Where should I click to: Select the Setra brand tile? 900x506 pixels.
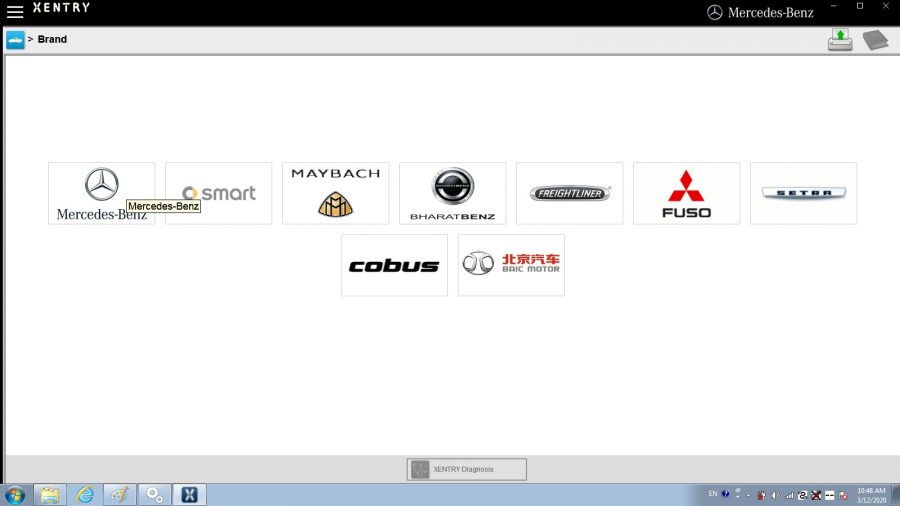pos(803,193)
